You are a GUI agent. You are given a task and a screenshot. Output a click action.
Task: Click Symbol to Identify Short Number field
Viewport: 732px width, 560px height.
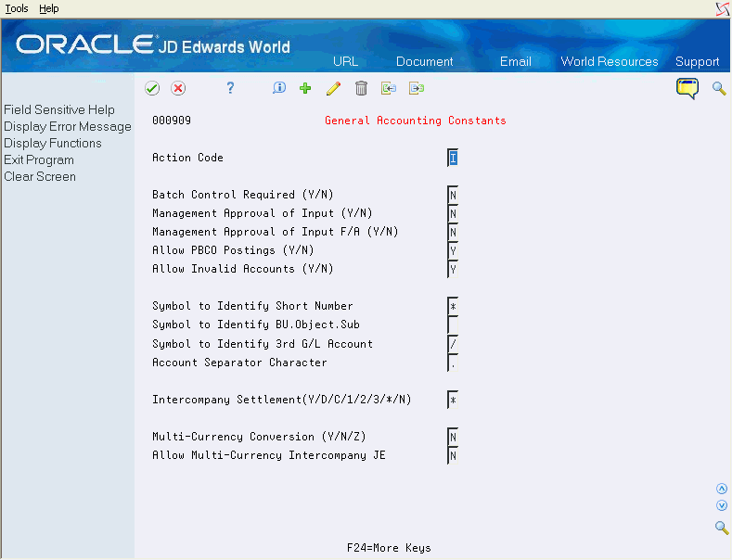[x=453, y=306]
